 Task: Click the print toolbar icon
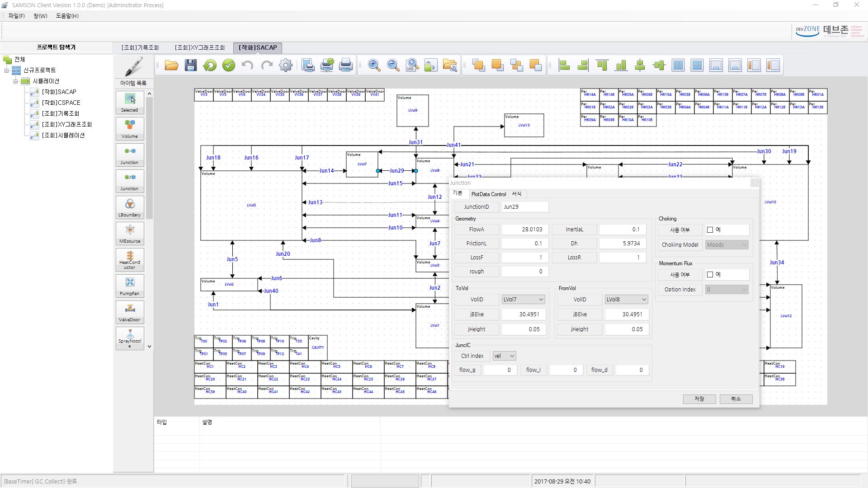[346, 65]
